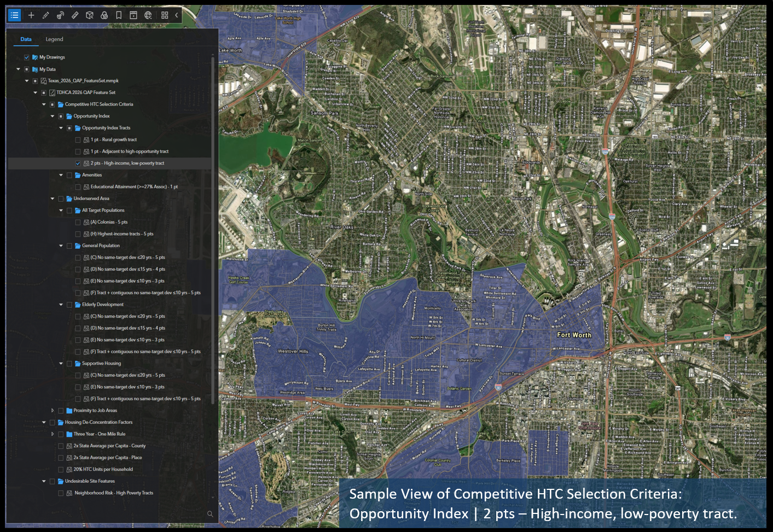773x532 pixels.
Task: Open the globe sharing tool
Action: click(148, 15)
